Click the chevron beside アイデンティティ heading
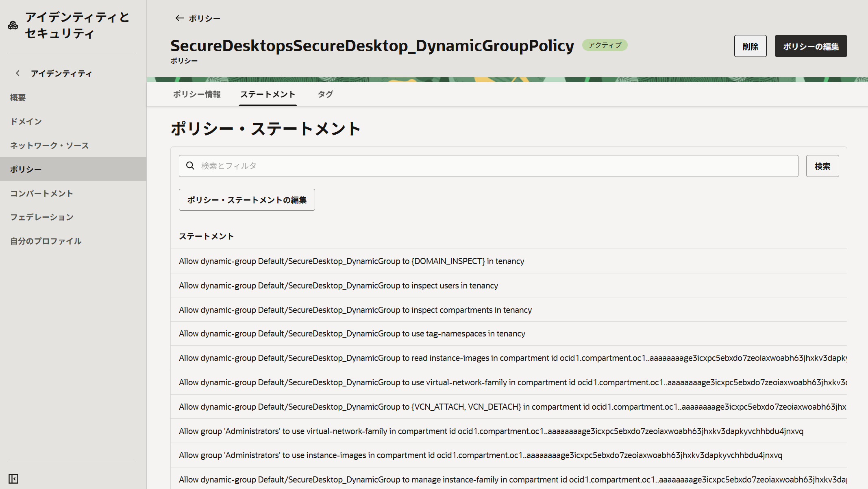This screenshot has width=868, height=489. point(18,73)
